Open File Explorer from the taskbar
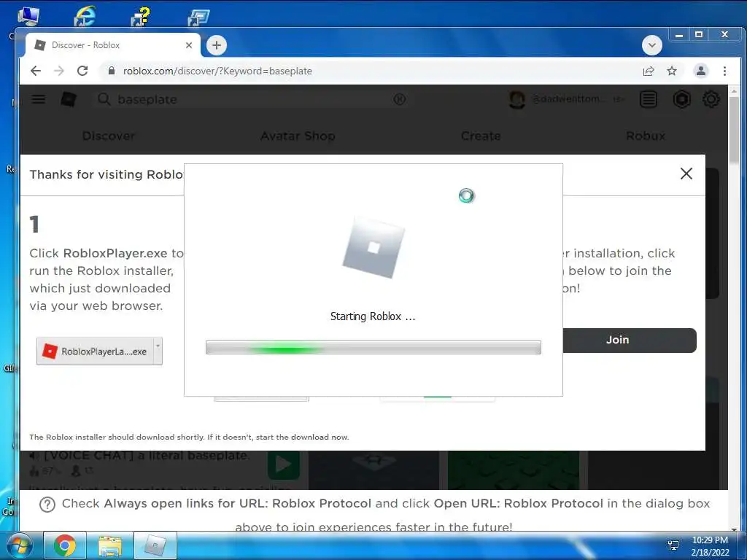 point(110,545)
